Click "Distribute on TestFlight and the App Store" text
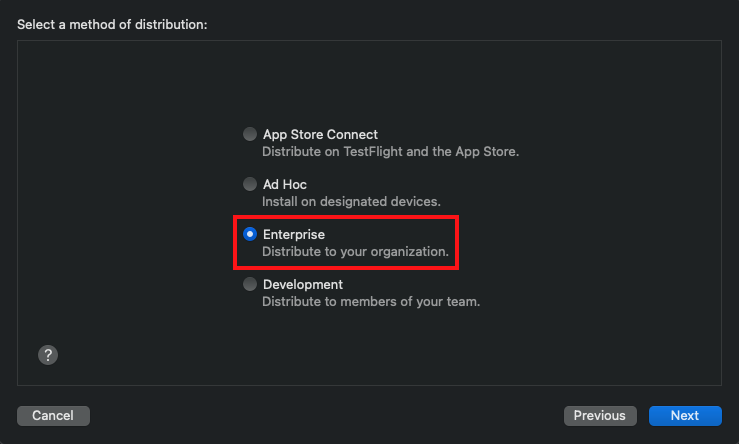 390,152
